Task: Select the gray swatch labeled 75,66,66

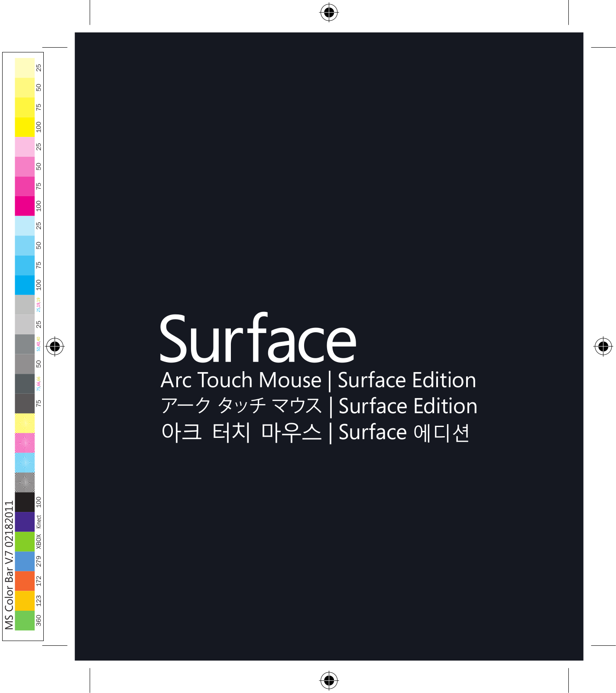Action: [25, 384]
